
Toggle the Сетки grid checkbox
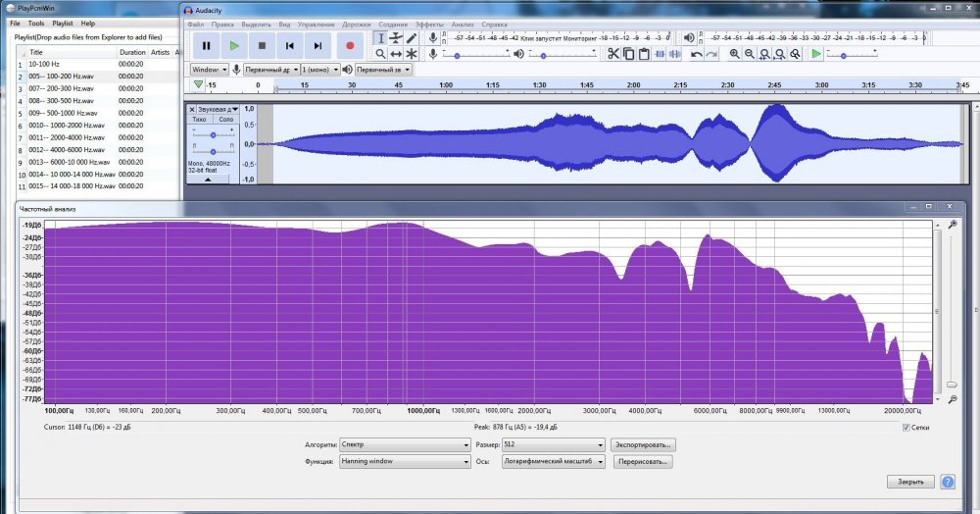click(906, 428)
